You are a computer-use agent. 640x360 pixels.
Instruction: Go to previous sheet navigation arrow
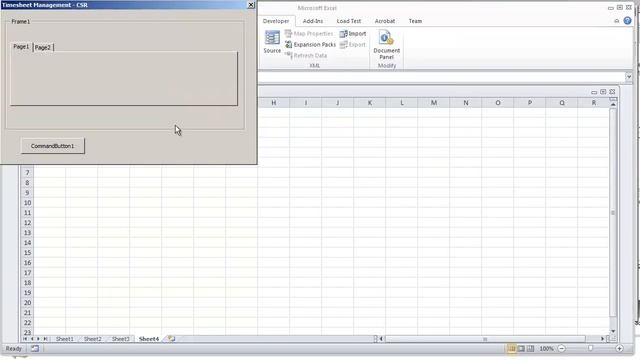click(32, 339)
